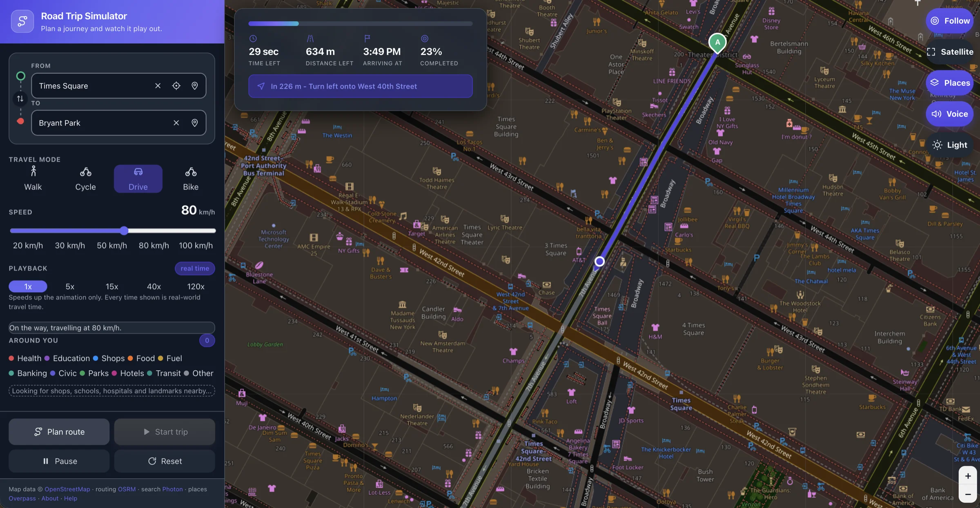Image resolution: width=980 pixels, height=508 pixels.
Task: Select Walk travel mode
Action: coord(33,179)
